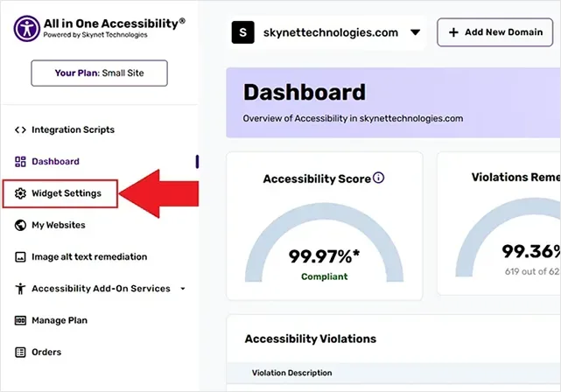Click the Orders list icon
Image resolution: width=561 pixels, height=392 pixels.
click(20, 352)
